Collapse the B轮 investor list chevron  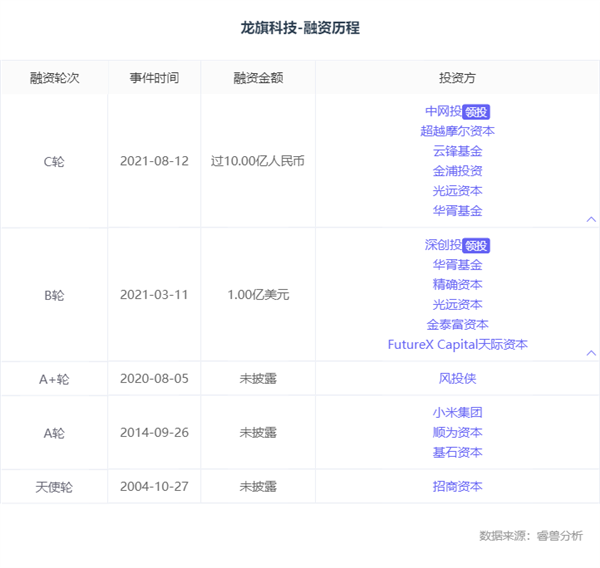[x=590, y=353]
